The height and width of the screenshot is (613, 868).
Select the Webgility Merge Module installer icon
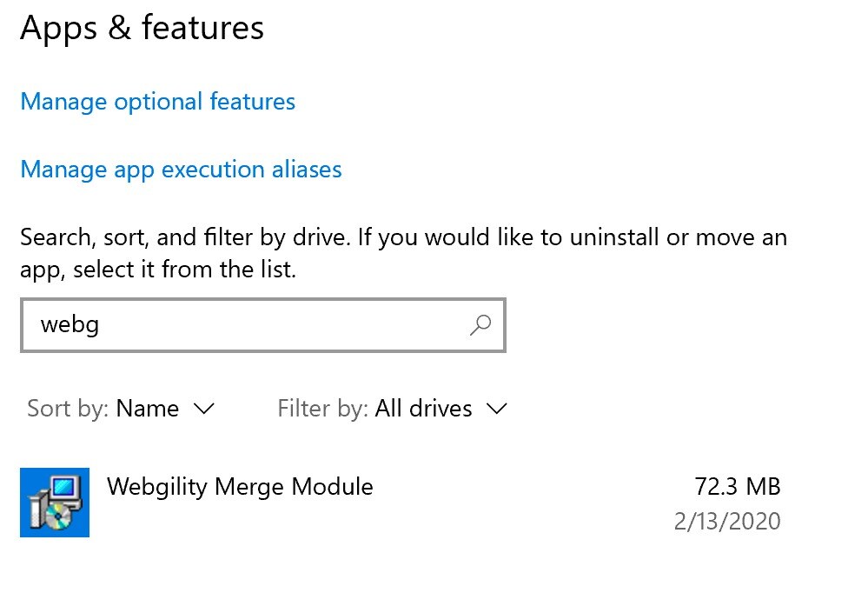click(54, 503)
